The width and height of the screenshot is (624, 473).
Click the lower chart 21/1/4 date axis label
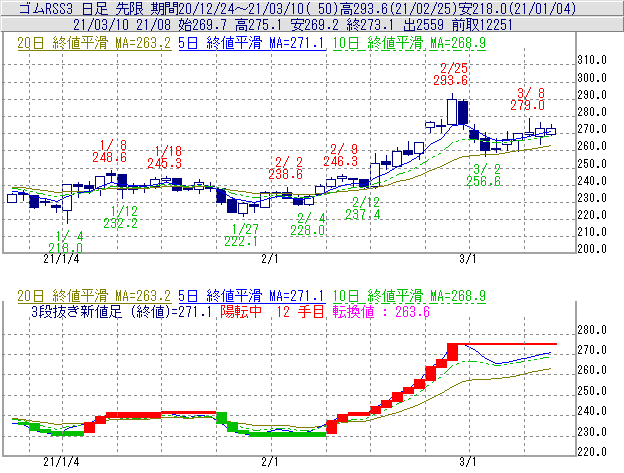click(61, 462)
